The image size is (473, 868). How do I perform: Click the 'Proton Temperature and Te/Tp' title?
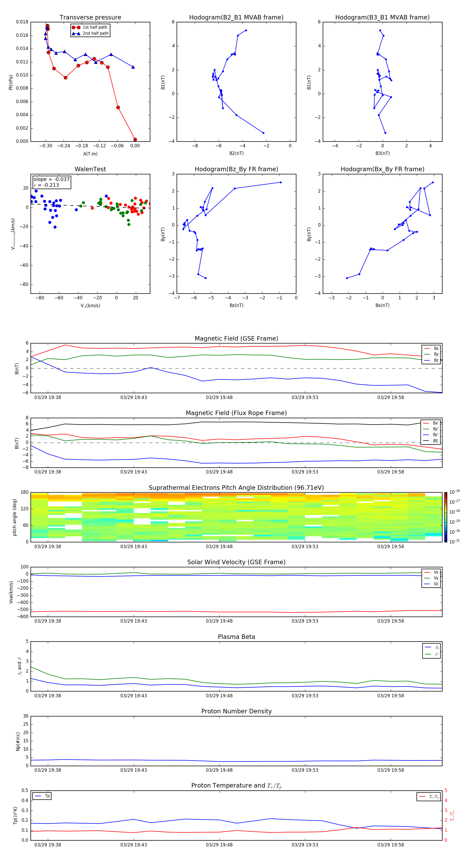point(236,786)
